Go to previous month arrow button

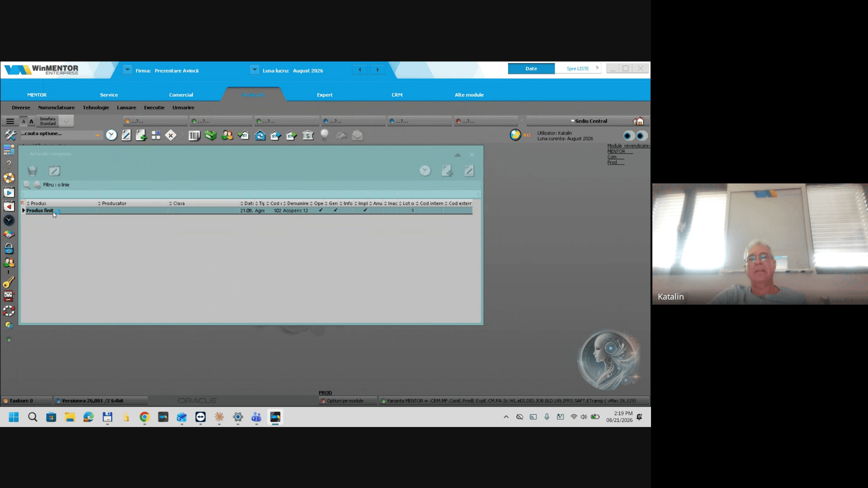(x=360, y=70)
